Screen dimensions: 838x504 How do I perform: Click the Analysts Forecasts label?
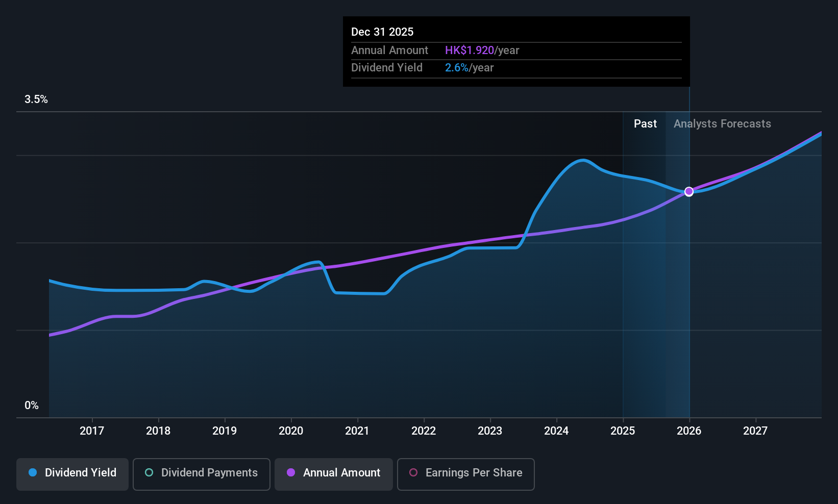[722, 124]
